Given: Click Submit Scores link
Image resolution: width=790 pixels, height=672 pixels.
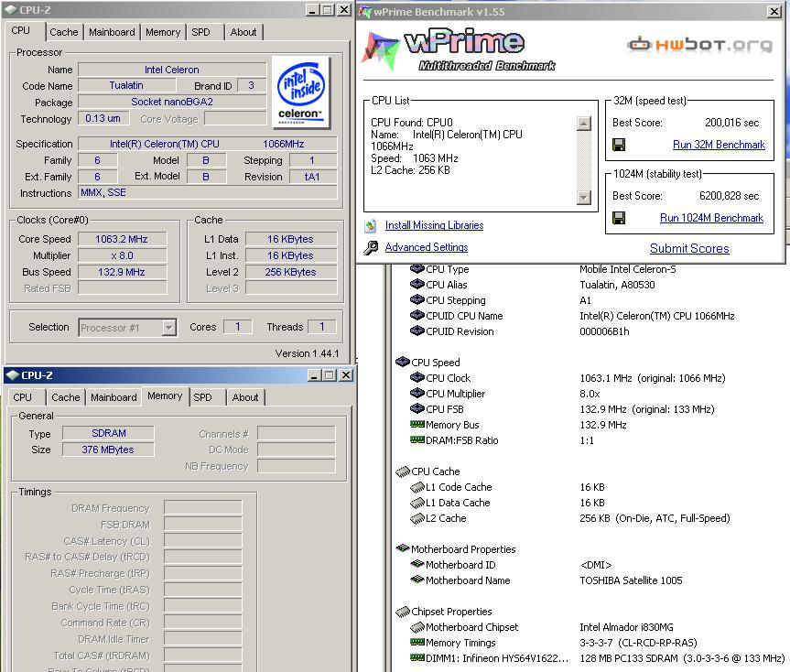Looking at the screenshot, I should (689, 248).
